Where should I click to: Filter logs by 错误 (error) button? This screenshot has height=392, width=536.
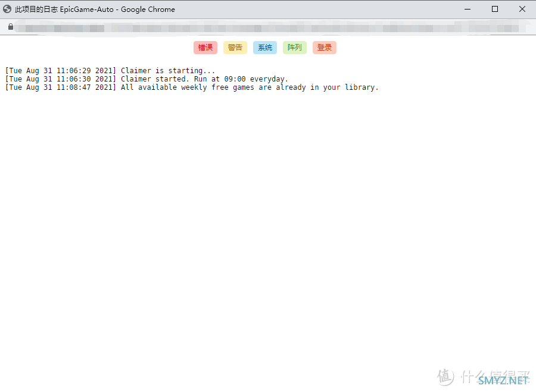205,48
